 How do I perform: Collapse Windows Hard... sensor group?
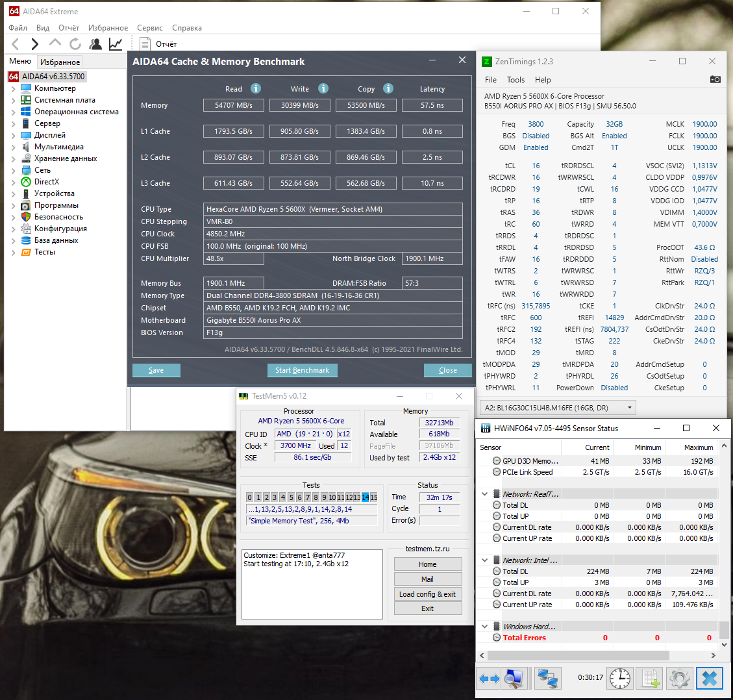pyautogui.click(x=485, y=627)
